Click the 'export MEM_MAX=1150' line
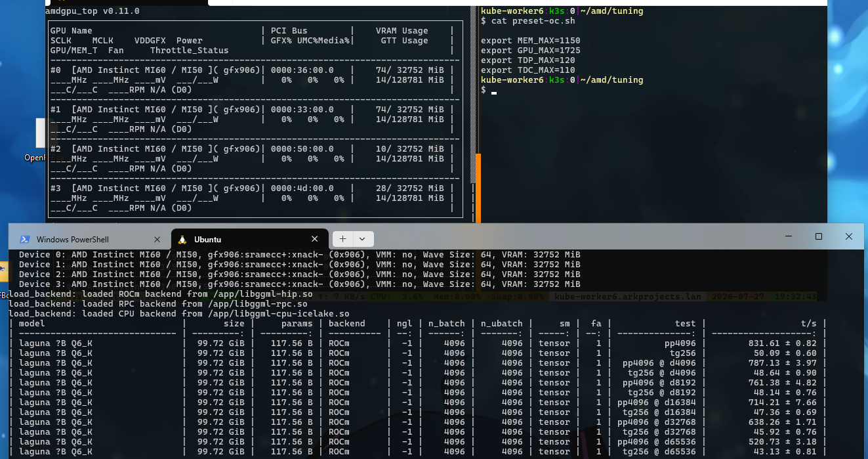This screenshot has width=868, height=459. (531, 41)
